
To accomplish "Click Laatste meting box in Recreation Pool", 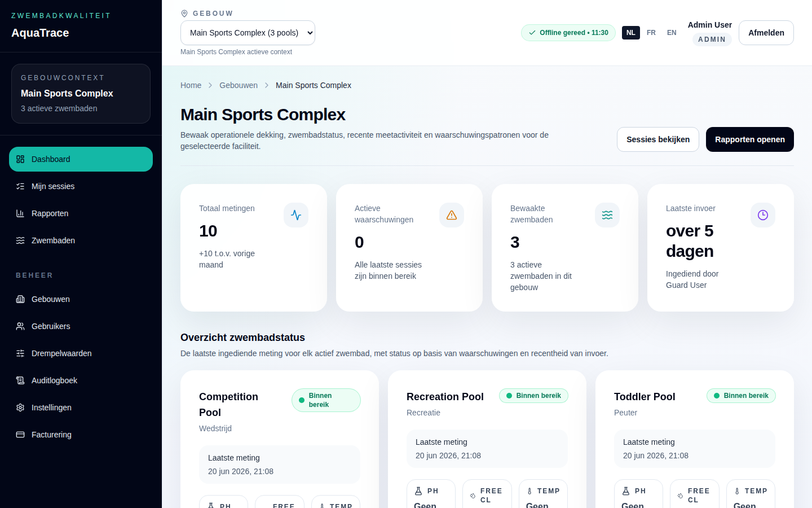I will [487, 449].
